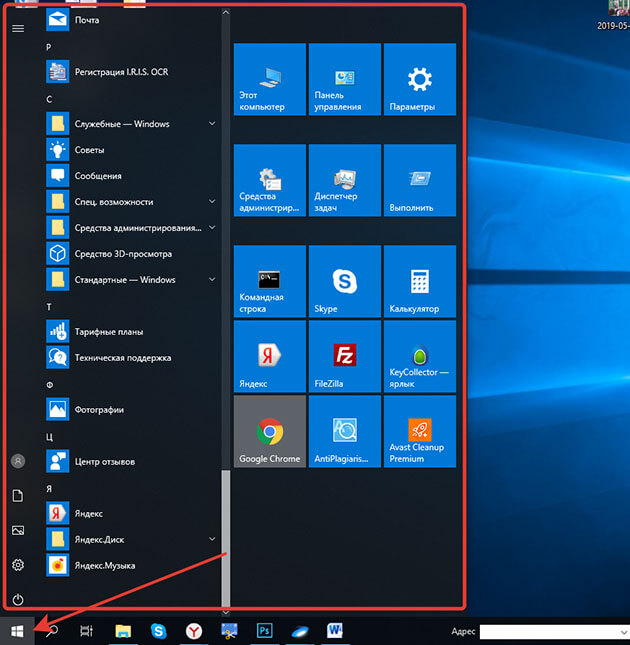Open the Калькулятор tile
Viewport: 630px width, 645px height.
click(x=420, y=281)
